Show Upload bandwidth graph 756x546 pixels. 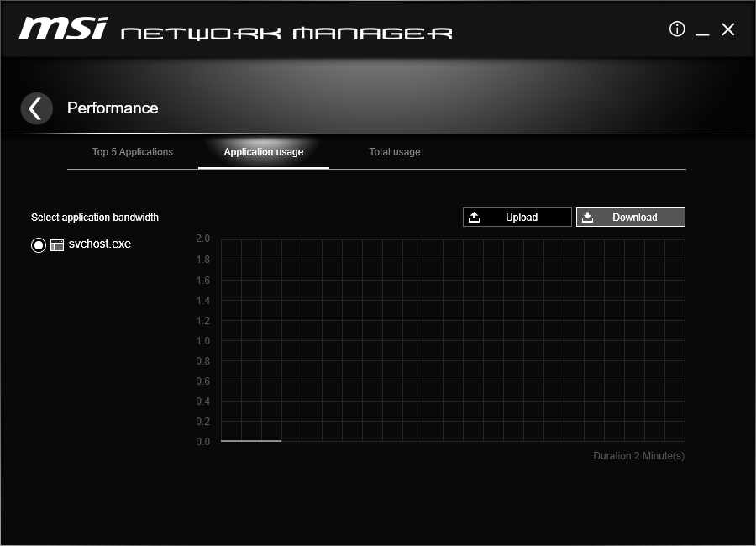tap(517, 217)
